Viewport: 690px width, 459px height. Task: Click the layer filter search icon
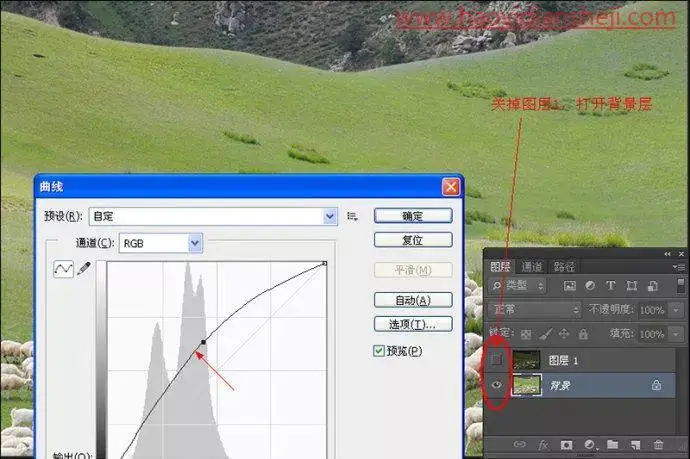click(x=496, y=286)
